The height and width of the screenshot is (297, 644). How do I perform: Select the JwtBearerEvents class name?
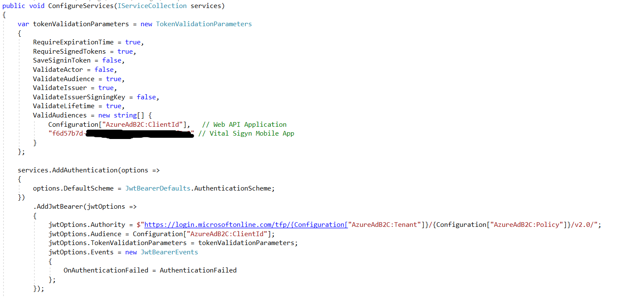click(169, 252)
